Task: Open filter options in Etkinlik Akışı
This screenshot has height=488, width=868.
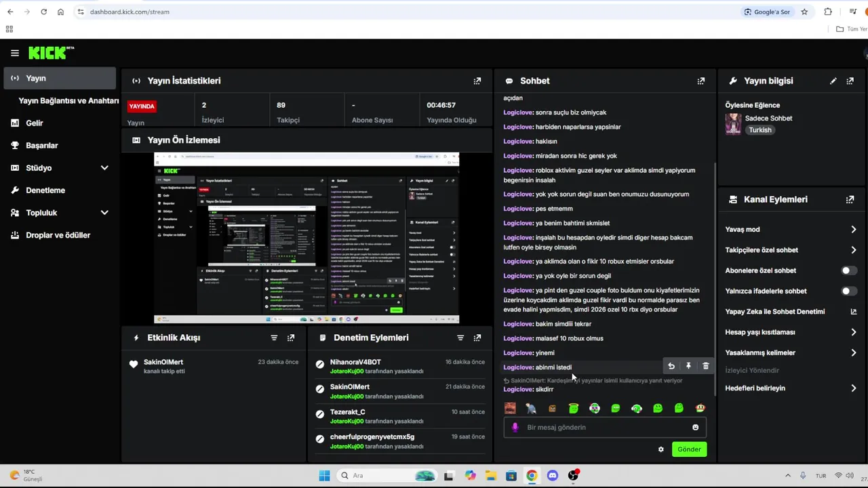Action: 274,338
